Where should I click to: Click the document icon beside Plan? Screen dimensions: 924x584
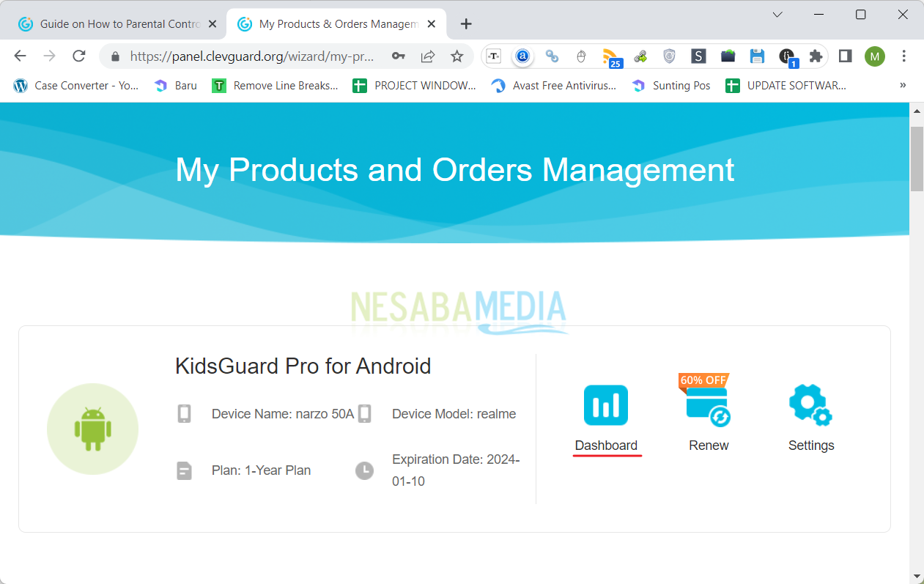(x=184, y=470)
